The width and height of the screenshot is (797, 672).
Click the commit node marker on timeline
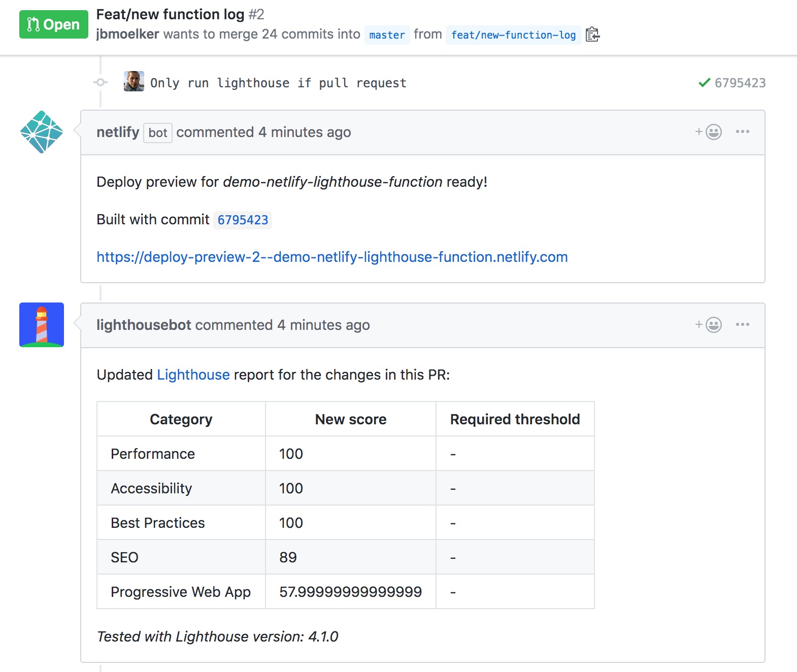[x=101, y=82]
